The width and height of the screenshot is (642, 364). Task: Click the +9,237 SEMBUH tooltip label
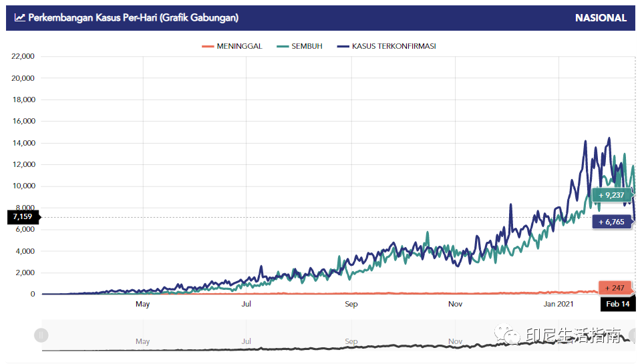(611, 195)
